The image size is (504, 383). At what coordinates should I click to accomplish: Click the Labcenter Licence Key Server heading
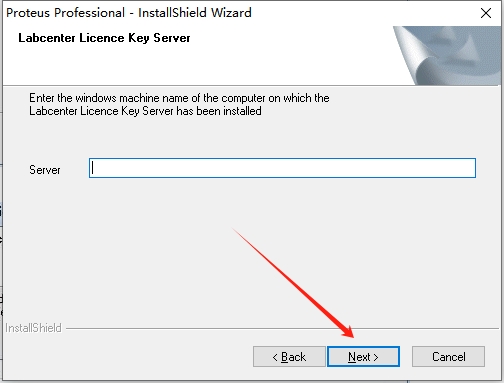click(x=104, y=38)
